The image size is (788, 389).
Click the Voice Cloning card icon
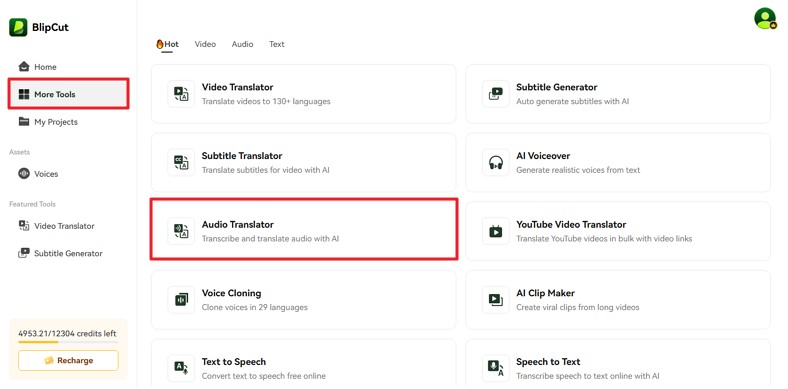click(181, 300)
